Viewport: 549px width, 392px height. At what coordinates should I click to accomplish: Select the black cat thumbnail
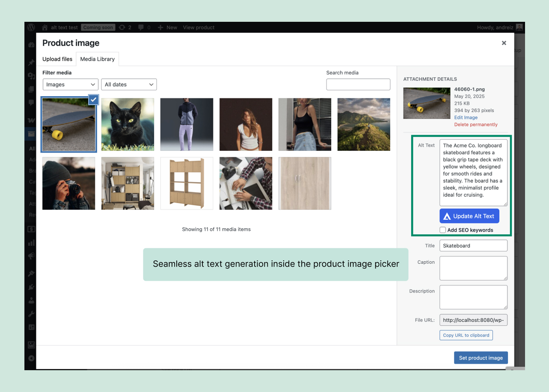tap(128, 124)
